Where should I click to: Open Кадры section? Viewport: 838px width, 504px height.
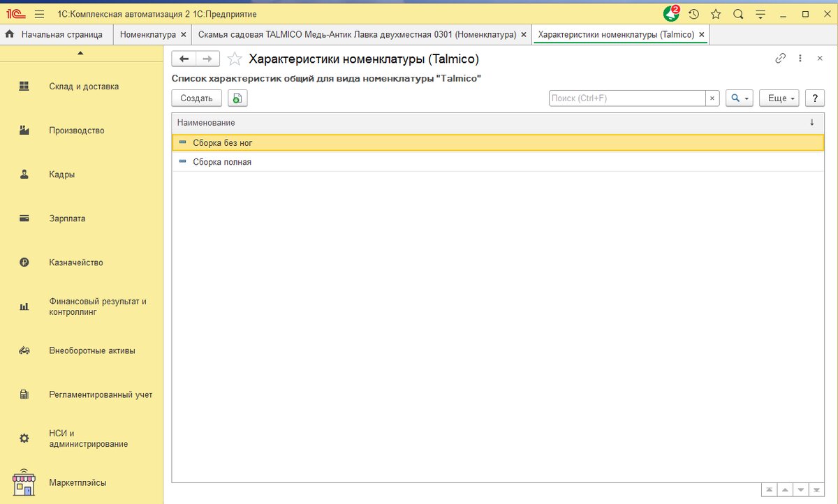(x=62, y=175)
